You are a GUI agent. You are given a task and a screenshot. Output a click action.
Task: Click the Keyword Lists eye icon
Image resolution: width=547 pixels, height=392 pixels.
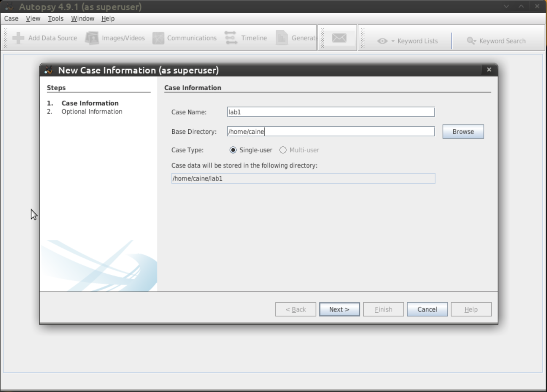[x=382, y=41]
